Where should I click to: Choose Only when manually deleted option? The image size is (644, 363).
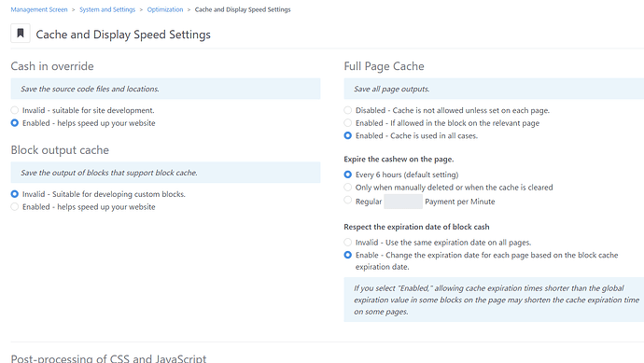(x=348, y=188)
